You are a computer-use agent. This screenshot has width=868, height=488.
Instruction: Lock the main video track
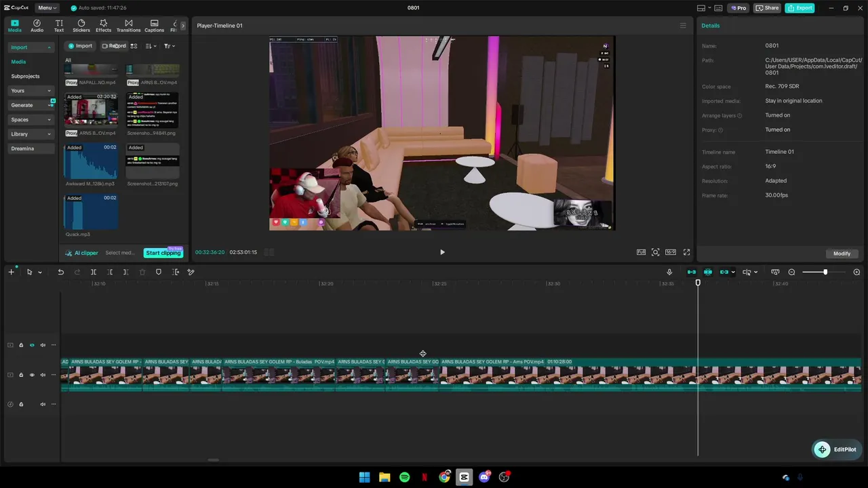coord(21,375)
